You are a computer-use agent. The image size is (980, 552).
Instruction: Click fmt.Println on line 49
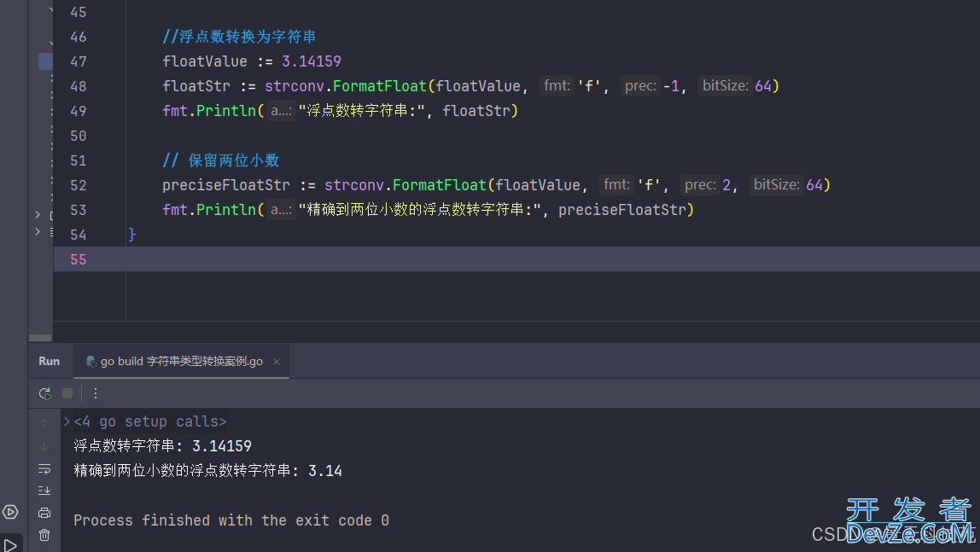(x=209, y=111)
